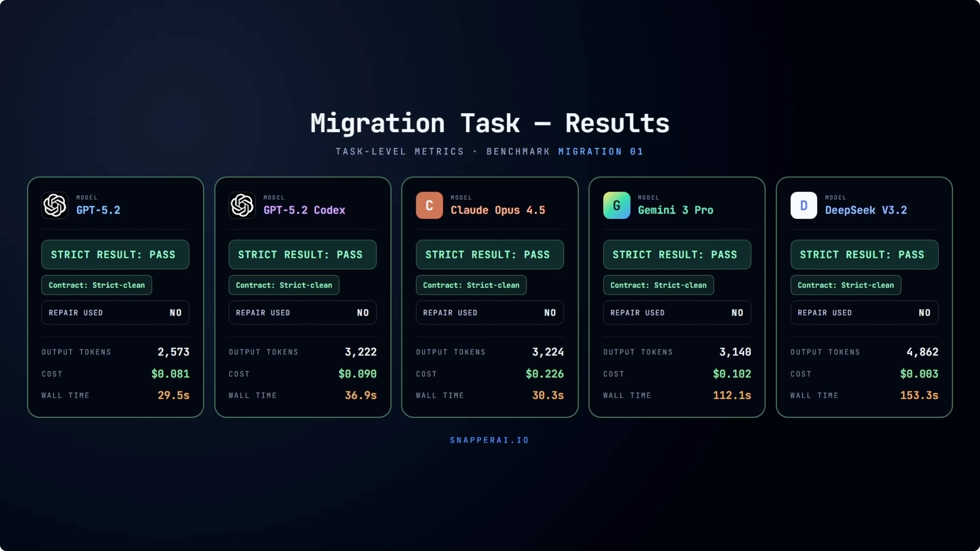The height and width of the screenshot is (551, 980).
Task: Click Strict Result Pass badge for GPT-5.2
Action: pyautogui.click(x=115, y=254)
